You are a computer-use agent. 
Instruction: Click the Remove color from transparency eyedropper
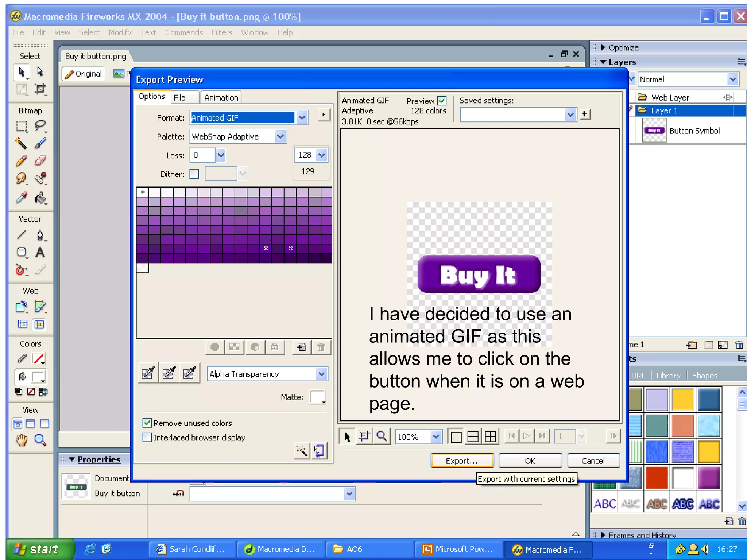190,373
